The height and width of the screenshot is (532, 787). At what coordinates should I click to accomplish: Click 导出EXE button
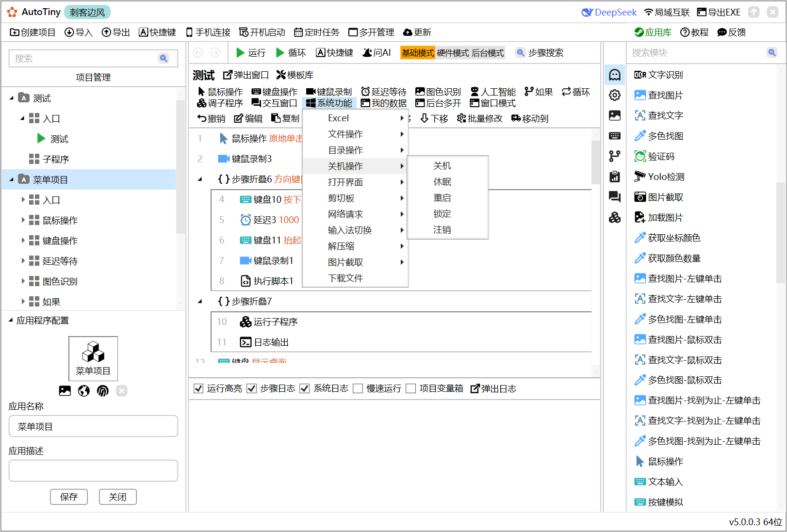pyautogui.click(x=719, y=12)
